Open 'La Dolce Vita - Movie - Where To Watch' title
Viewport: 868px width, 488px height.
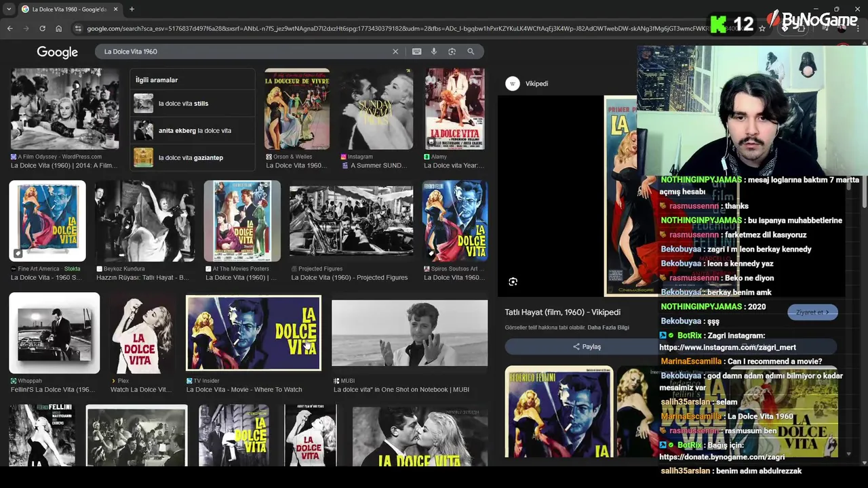[x=244, y=390]
